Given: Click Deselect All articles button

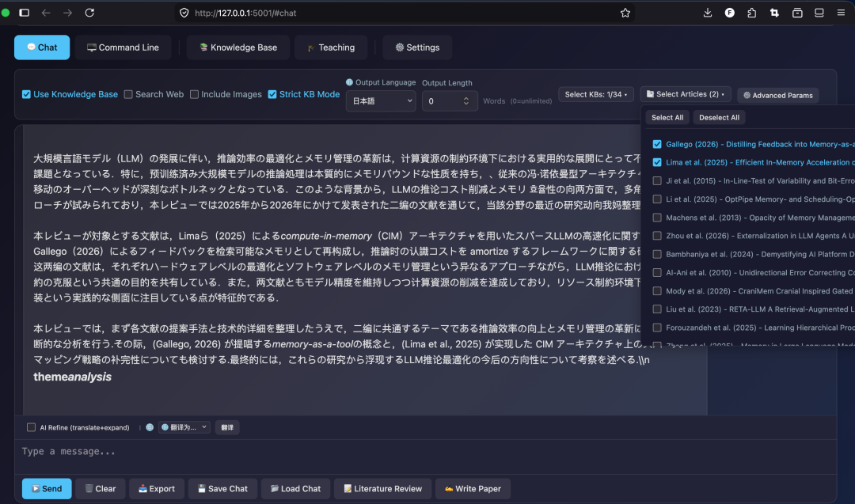Looking at the screenshot, I should point(719,118).
